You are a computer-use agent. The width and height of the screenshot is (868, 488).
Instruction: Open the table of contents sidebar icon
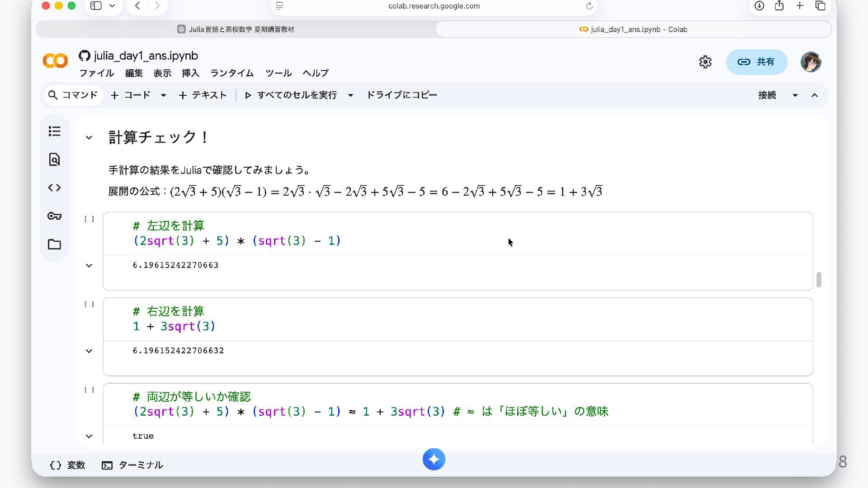[x=54, y=131]
